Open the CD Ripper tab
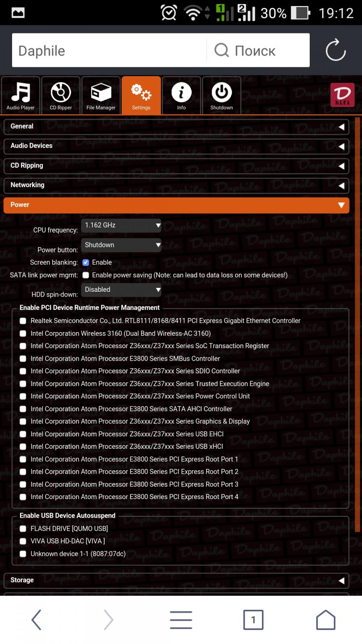Screen dimensions: 362x644 (x=61, y=95)
